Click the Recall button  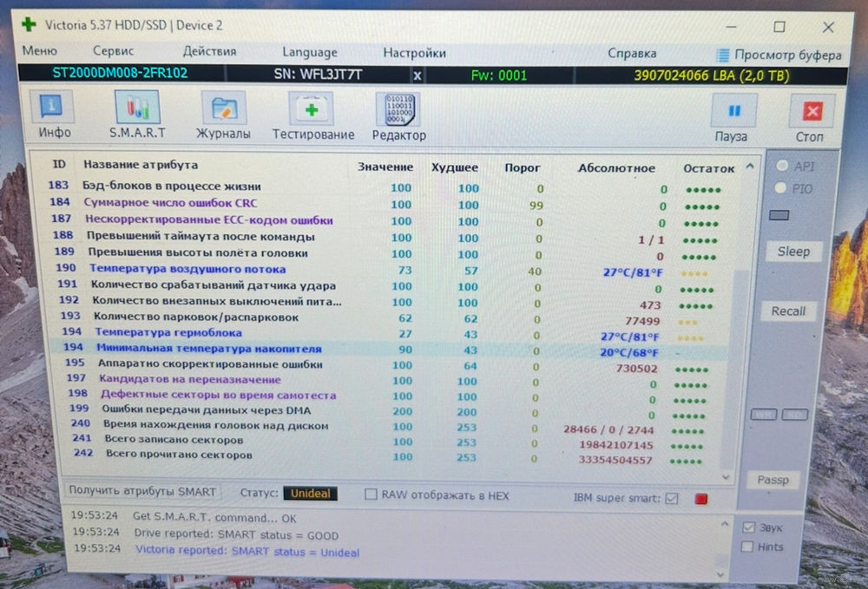coord(788,311)
